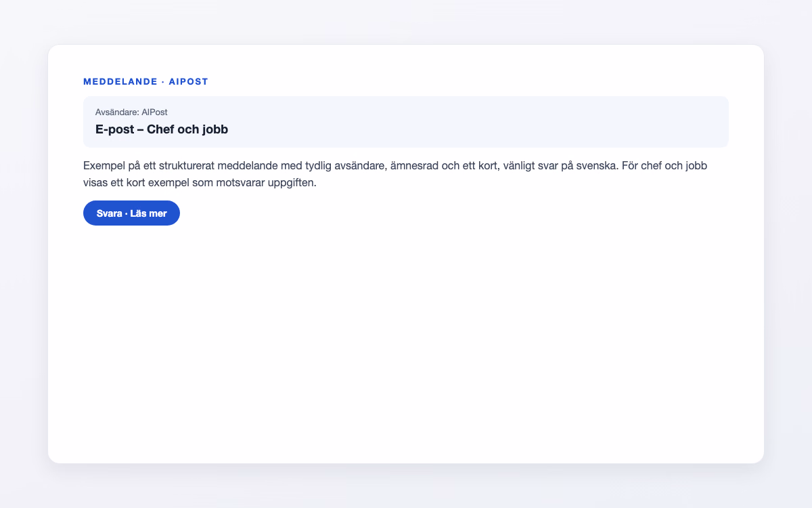Click the Avsändare: AIPost sender line
This screenshot has height=508, width=812.
click(x=131, y=112)
